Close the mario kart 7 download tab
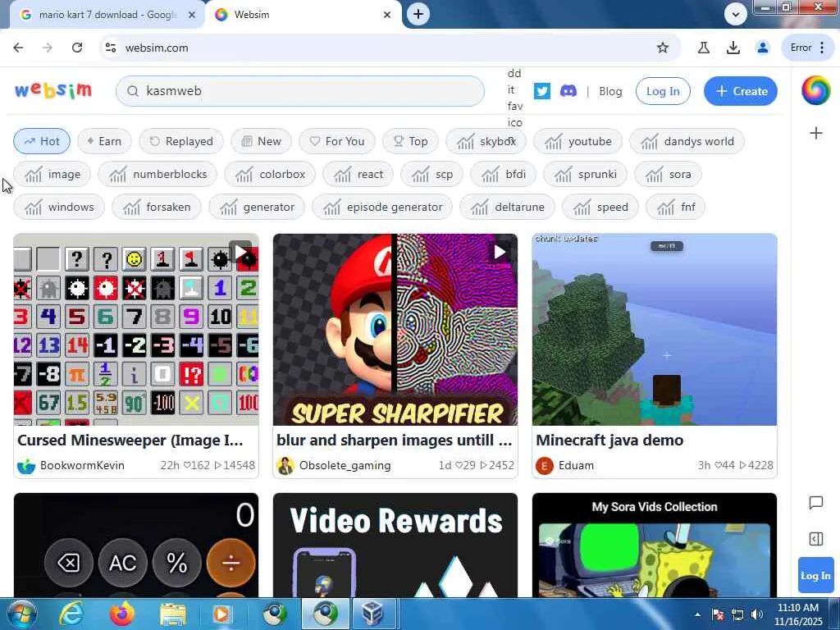Image resolution: width=840 pixels, height=630 pixels. pyautogui.click(x=192, y=15)
